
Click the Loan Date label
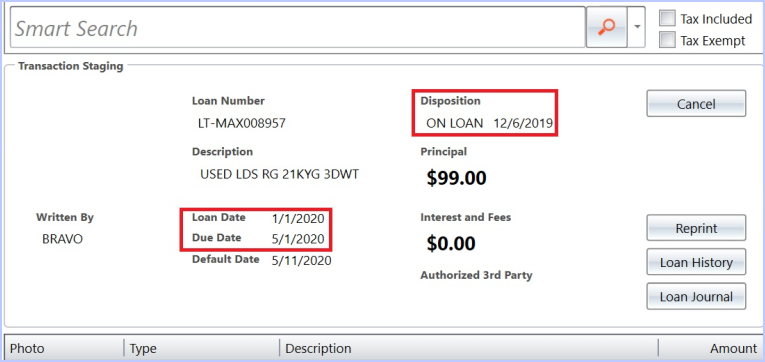tap(219, 217)
